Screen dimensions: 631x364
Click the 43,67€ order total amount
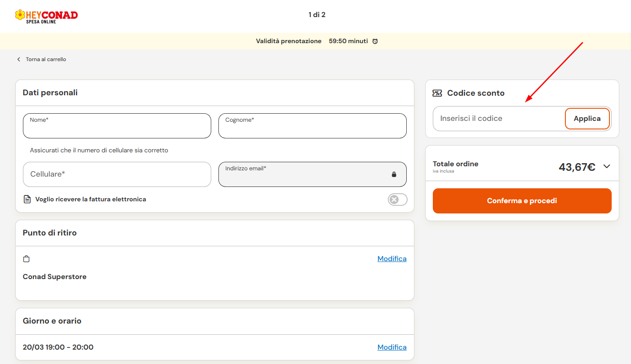[577, 167]
